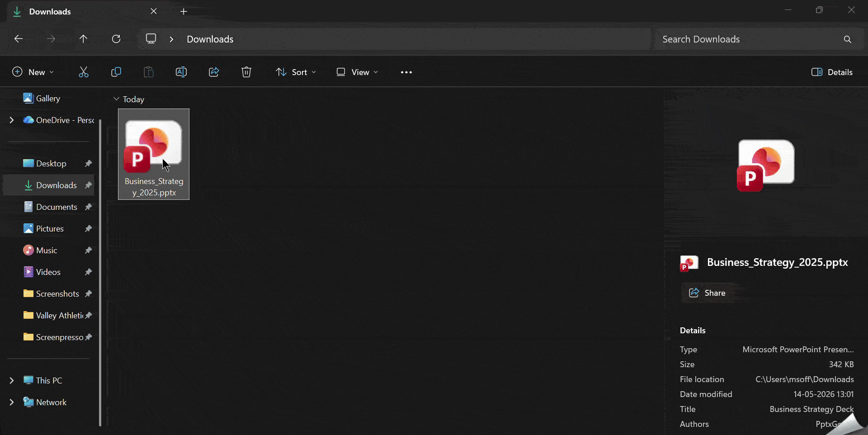Toggle the Details pane button
Viewport: 868px width, 435px height.
(832, 72)
